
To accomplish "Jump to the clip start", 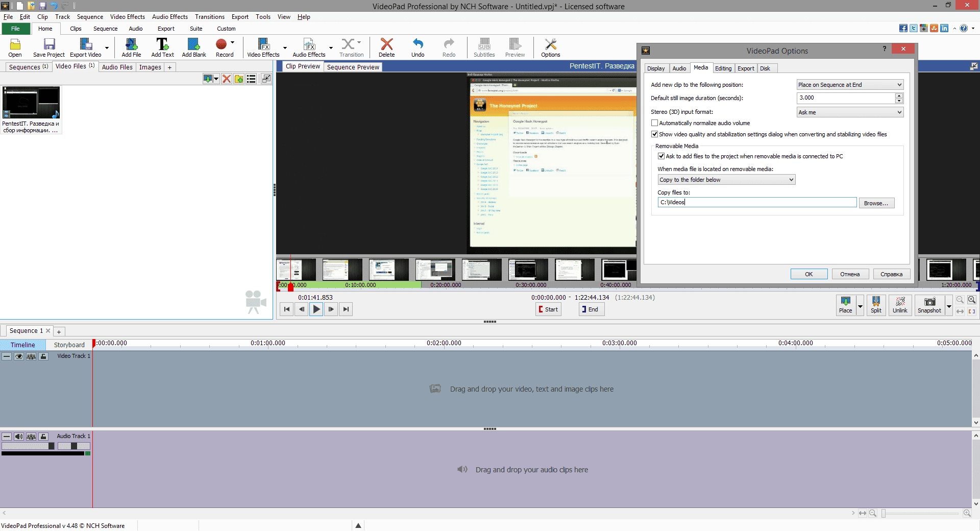I will [287, 309].
